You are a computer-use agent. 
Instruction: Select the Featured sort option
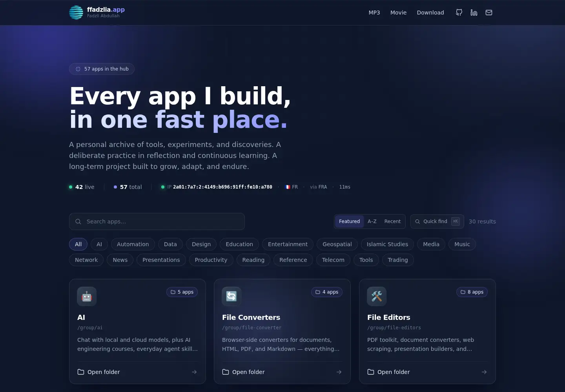[349, 221]
